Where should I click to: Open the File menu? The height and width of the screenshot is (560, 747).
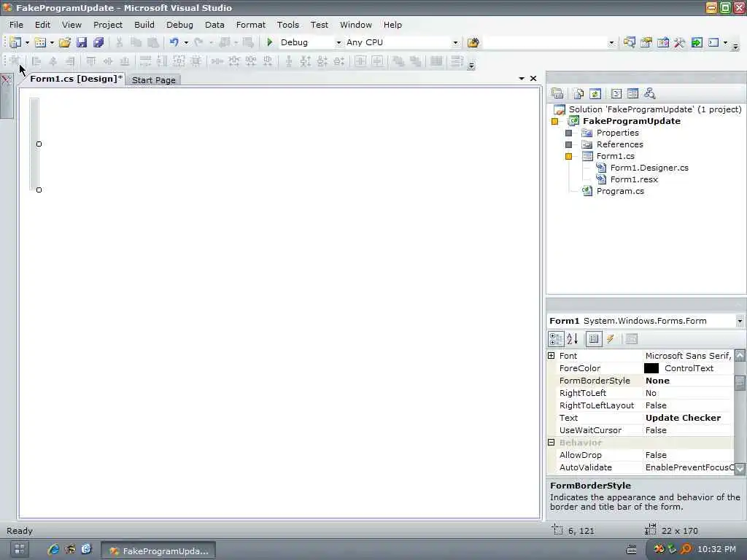click(x=16, y=25)
